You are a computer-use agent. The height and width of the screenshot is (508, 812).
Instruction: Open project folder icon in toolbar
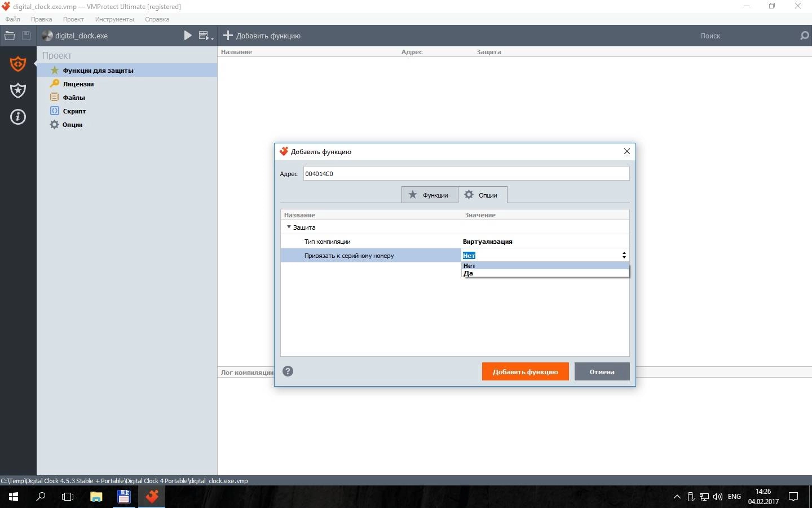pos(10,36)
